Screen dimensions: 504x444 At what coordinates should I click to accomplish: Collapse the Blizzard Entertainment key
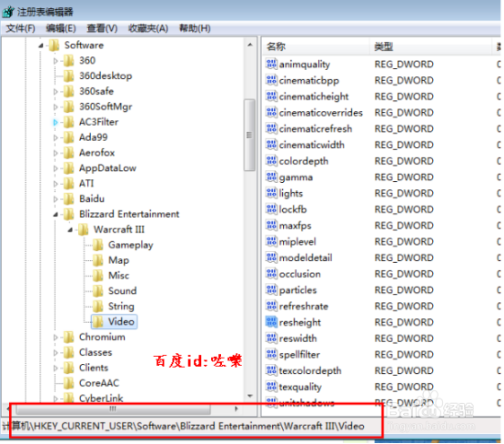click(55, 215)
